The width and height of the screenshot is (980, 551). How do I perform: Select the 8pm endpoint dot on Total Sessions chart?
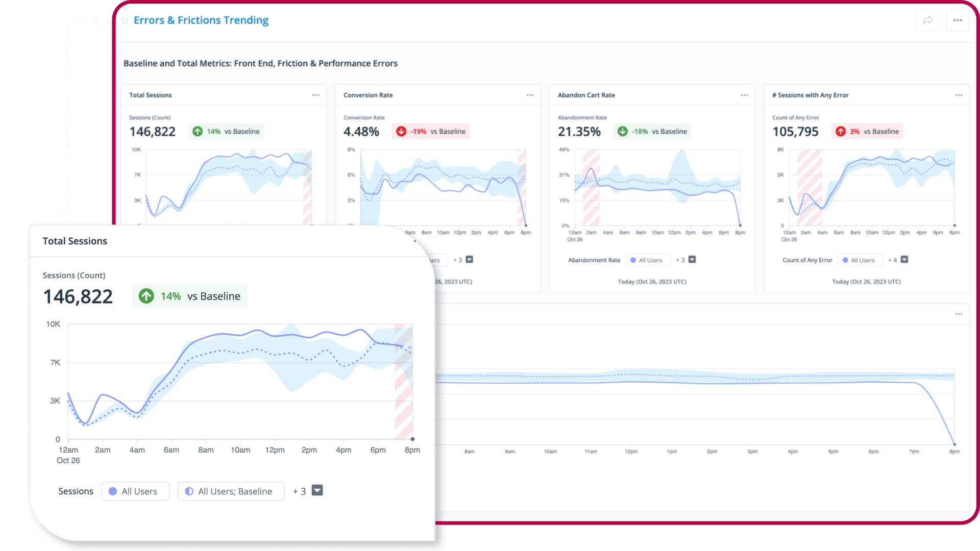tap(412, 439)
